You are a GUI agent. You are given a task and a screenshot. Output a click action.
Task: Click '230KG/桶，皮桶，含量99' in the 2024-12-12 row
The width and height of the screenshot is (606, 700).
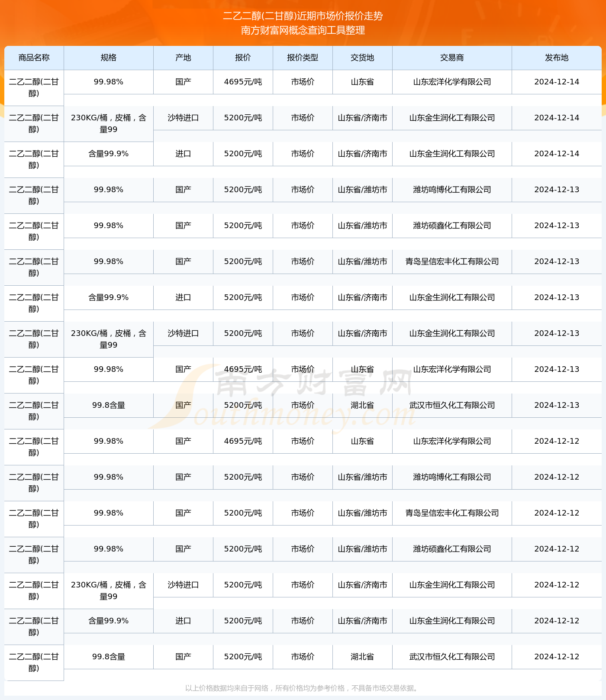point(109,590)
